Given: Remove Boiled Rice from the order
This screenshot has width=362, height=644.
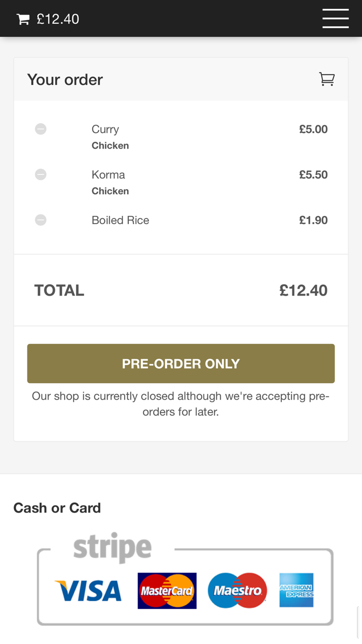Looking at the screenshot, I should tap(41, 220).
